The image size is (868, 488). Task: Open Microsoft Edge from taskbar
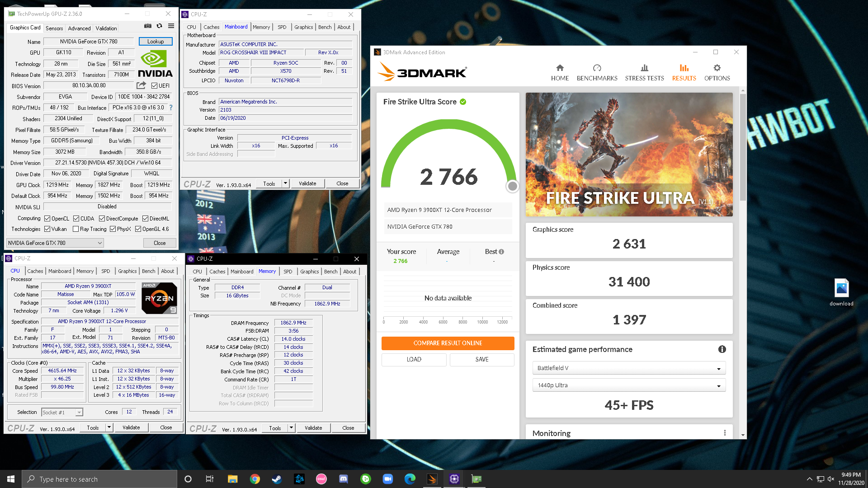[x=410, y=479]
